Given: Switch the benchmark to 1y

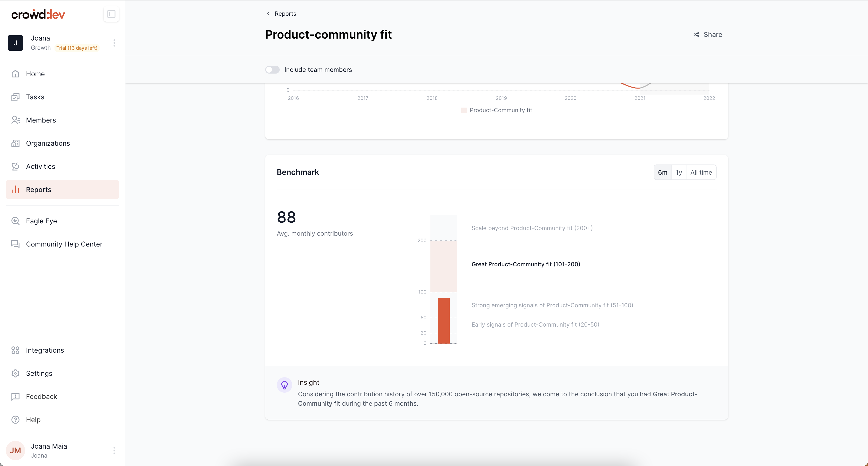Looking at the screenshot, I should tap(679, 172).
